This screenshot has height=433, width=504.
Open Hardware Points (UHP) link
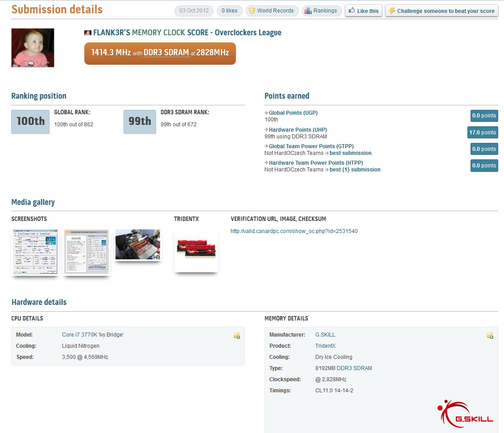click(x=297, y=129)
